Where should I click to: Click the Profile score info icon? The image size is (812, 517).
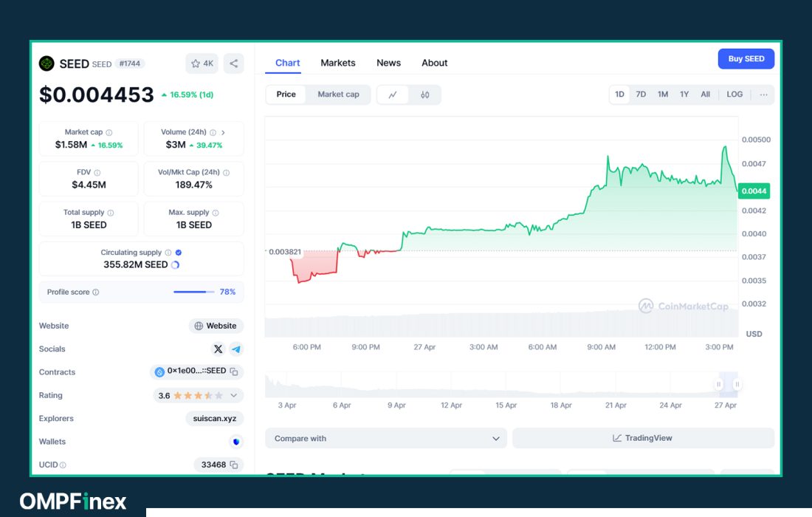[96, 292]
